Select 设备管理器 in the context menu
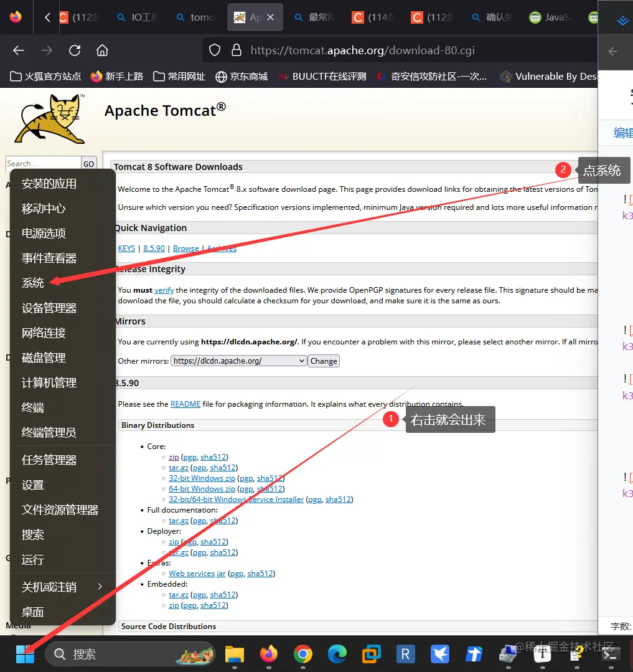This screenshot has width=633, height=672. [63, 308]
